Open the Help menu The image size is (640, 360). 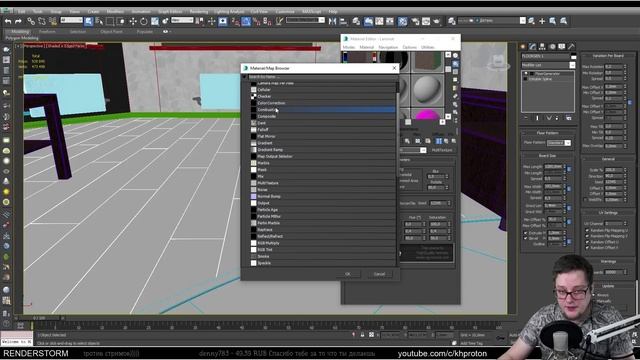[x=333, y=11]
